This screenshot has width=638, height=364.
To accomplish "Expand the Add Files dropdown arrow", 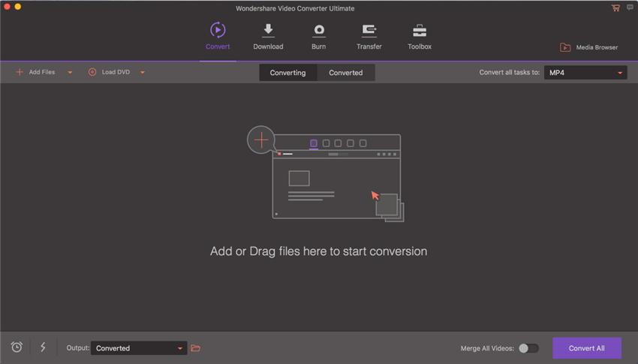I will tap(70, 72).
